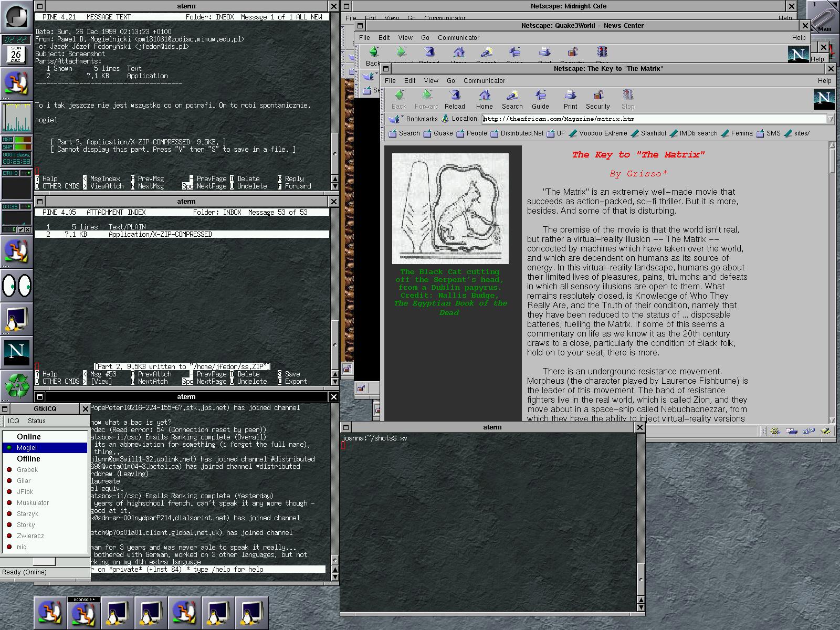Viewport: 840px width, 630px height.
Task: Open the Quake bookmark folder
Action: click(438, 133)
